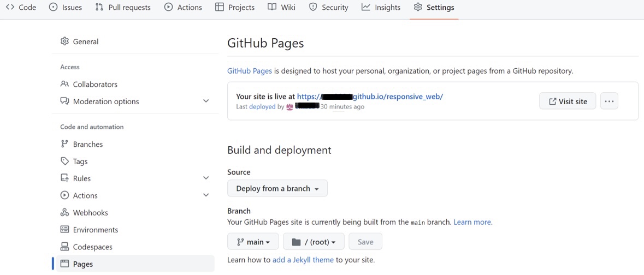
Task: Click the GitHub Pages description link
Action: [250, 71]
